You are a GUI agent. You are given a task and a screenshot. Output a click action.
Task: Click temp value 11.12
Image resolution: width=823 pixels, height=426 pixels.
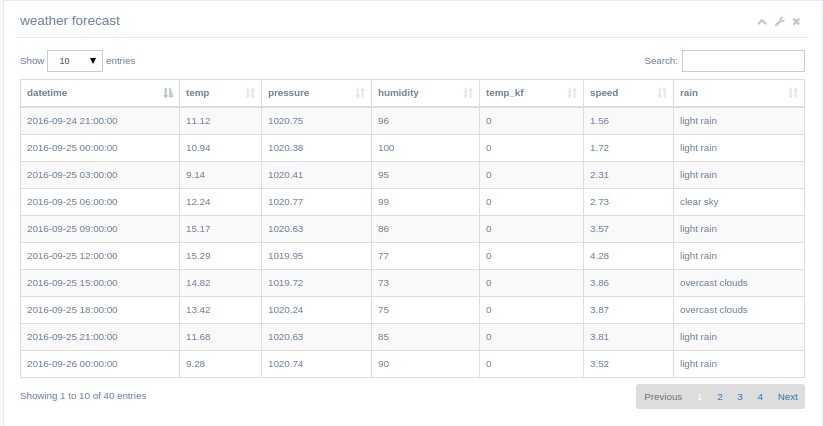198,121
